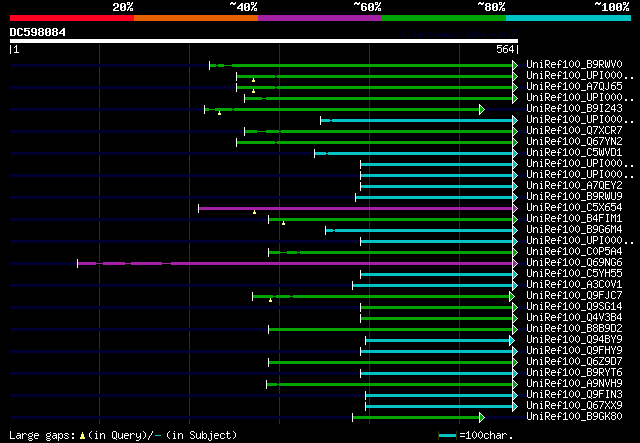The width and height of the screenshot is (640, 443).
Task: Click the green alignment bar for B8B9D2
Action: coord(391,329)
